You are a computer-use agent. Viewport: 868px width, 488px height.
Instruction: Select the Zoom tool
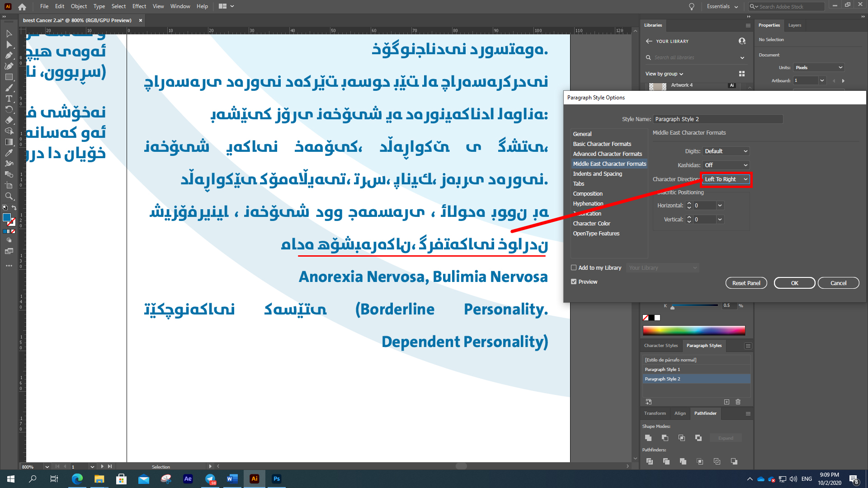tap(9, 196)
